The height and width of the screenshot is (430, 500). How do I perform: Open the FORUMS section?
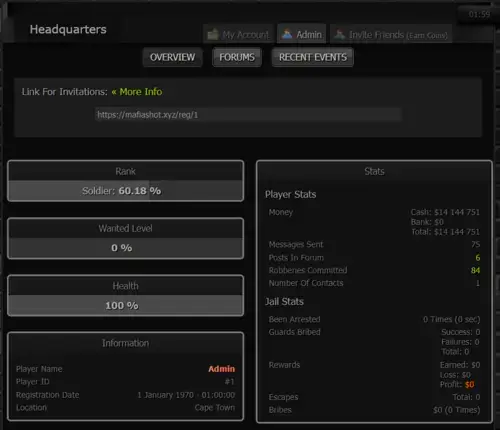pyautogui.click(x=237, y=57)
